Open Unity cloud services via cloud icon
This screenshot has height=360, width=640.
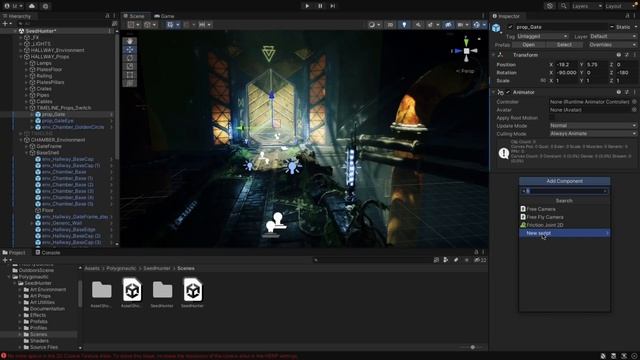pyautogui.click(x=32, y=6)
